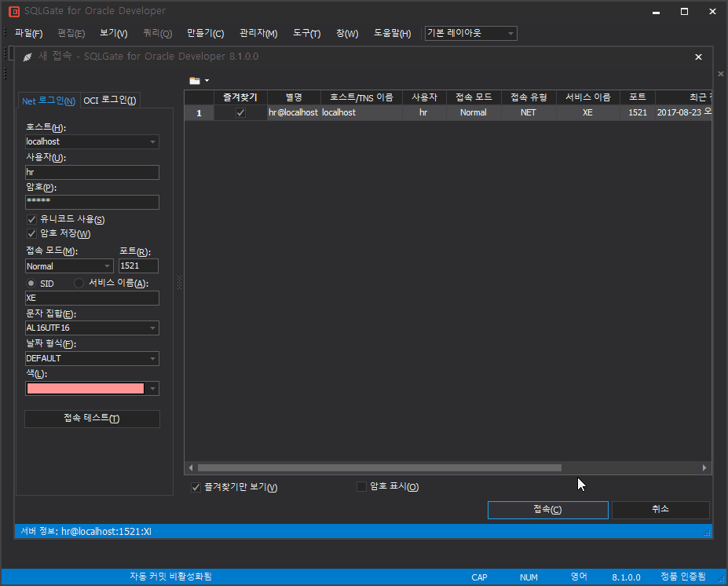The height and width of the screenshot is (586, 728).
Task: Click the 즐겨찾기 column header
Action: pos(240,97)
